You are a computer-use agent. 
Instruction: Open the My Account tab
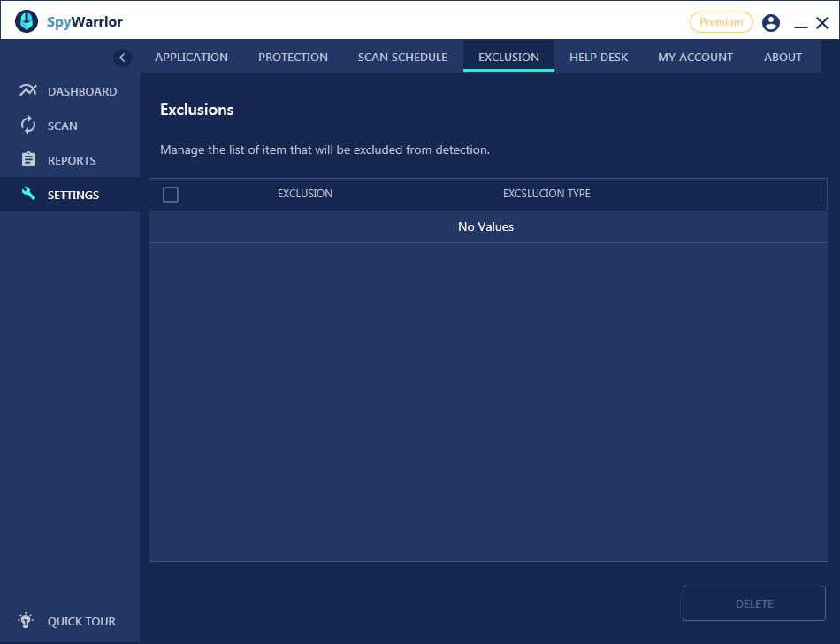[695, 57]
